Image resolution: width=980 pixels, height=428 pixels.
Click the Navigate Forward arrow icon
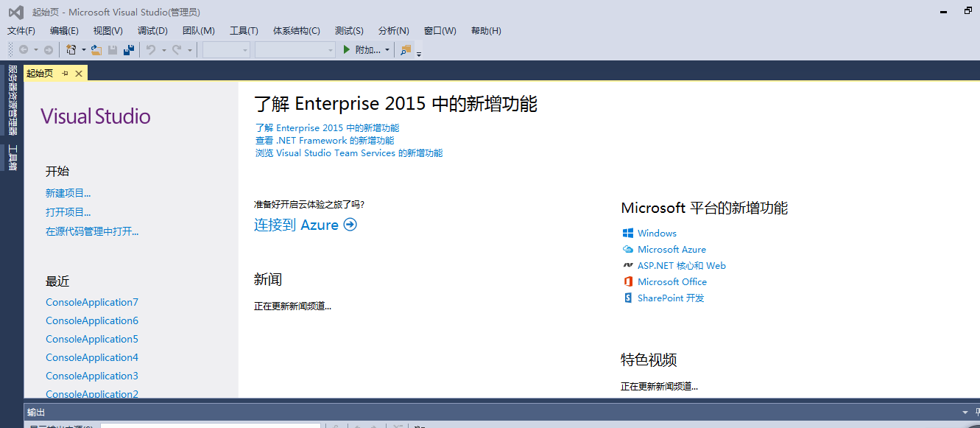point(49,50)
